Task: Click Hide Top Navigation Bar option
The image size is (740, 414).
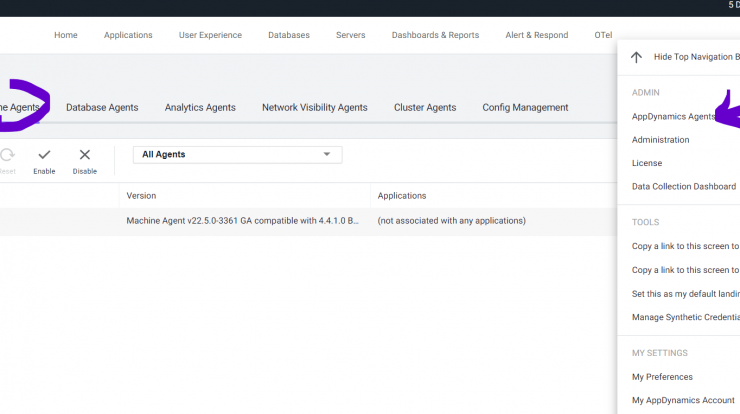Action: tap(697, 57)
